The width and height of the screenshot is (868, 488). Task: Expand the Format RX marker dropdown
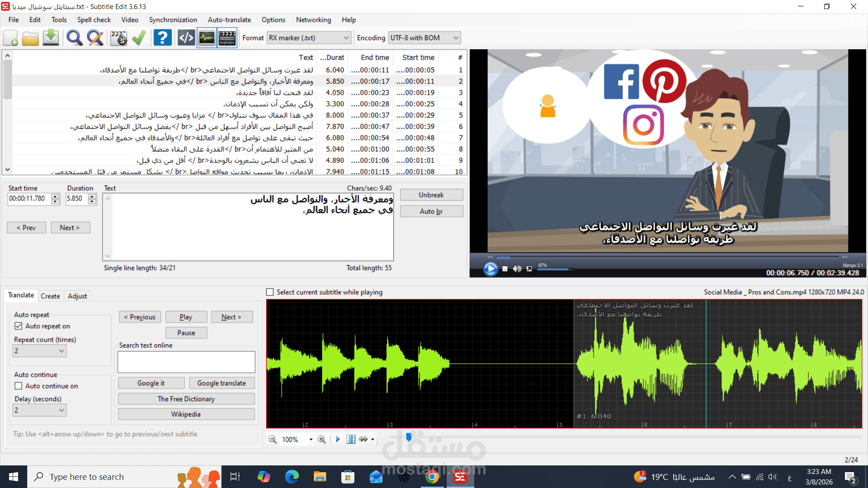(x=346, y=38)
